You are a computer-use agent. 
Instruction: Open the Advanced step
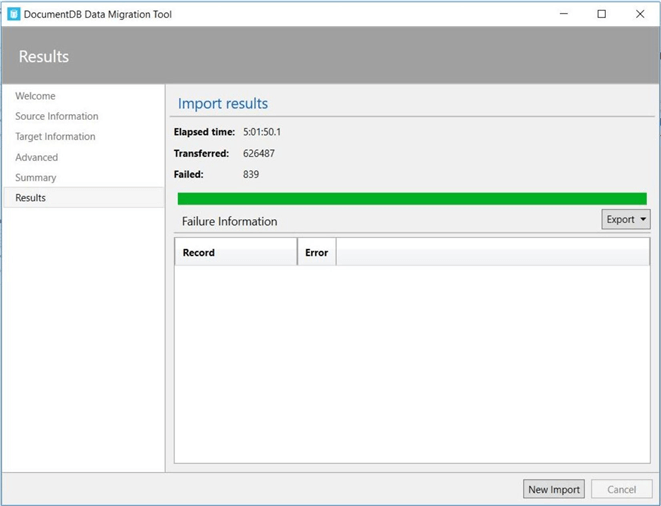tap(37, 157)
